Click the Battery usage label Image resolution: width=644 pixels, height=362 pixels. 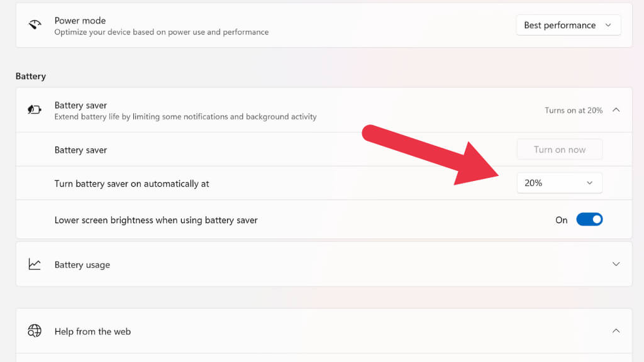(82, 265)
